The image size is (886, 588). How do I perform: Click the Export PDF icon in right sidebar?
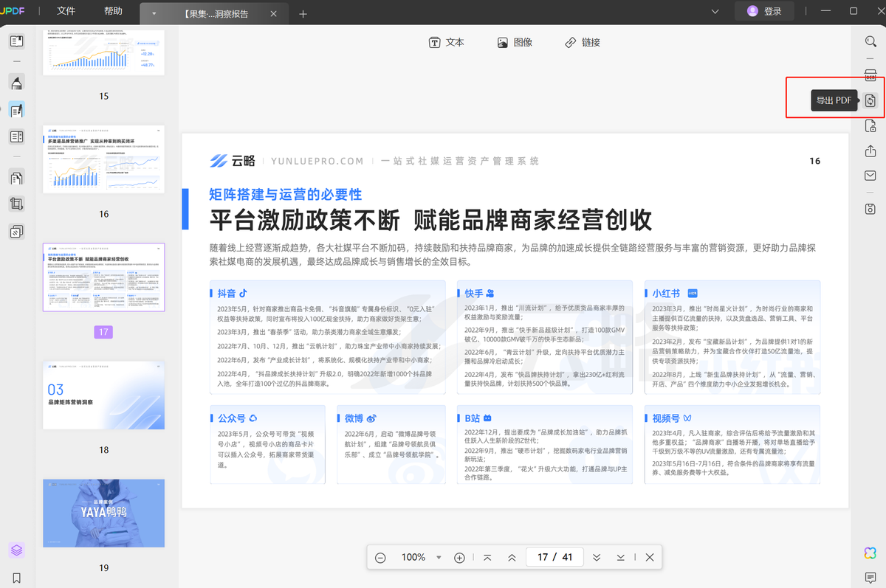tap(870, 100)
